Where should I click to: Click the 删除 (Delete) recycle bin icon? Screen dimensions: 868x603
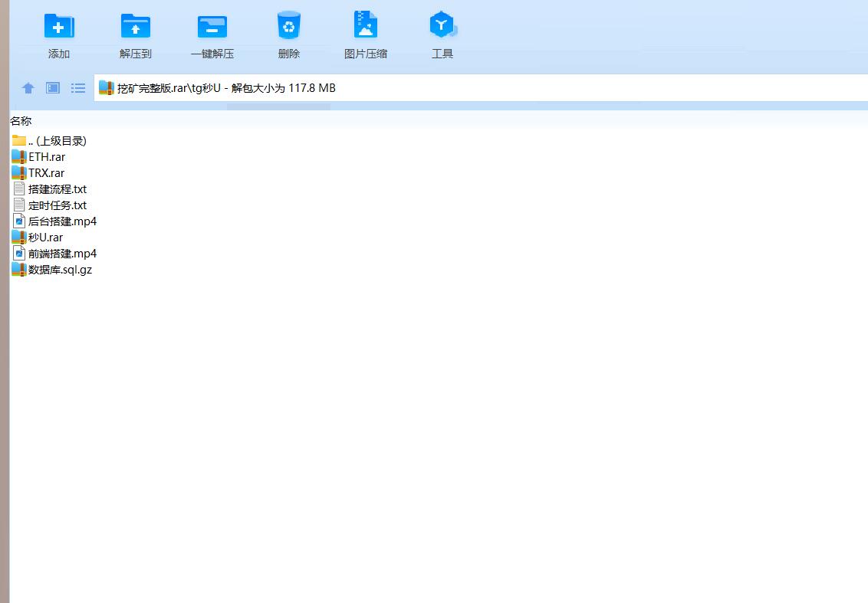(x=289, y=27)
